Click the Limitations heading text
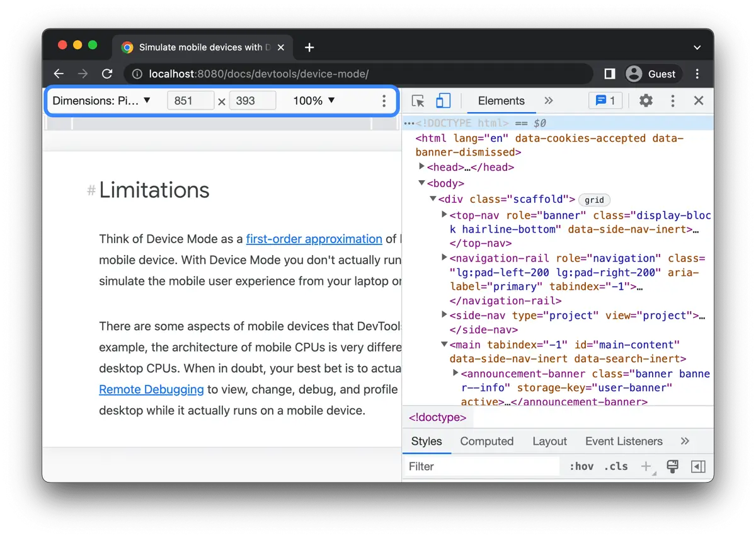Image resolution: width=756 pixels, height=538 pixels. point(154,190)
